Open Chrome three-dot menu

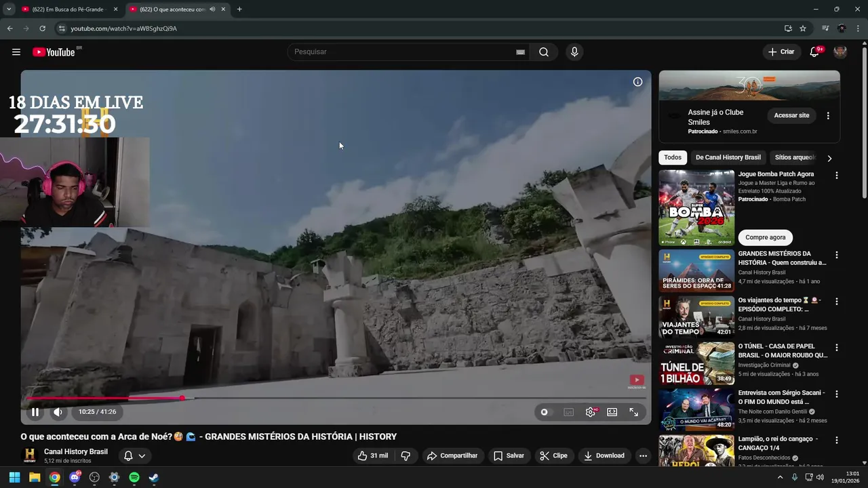pos(859,28)
